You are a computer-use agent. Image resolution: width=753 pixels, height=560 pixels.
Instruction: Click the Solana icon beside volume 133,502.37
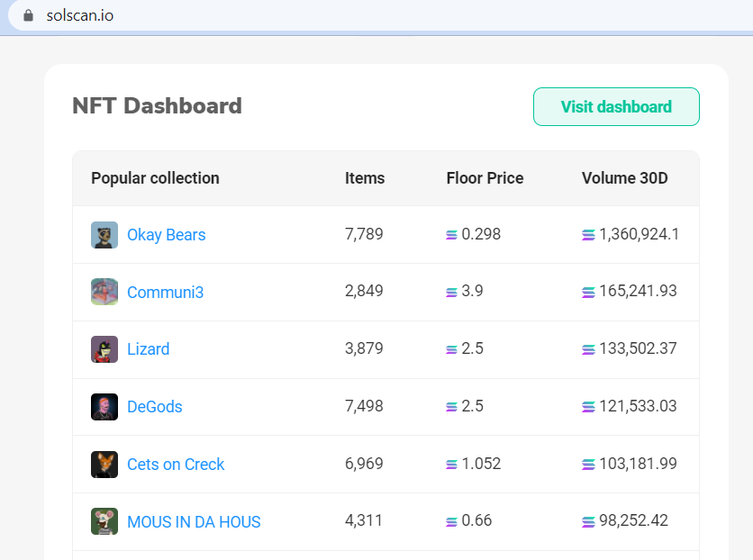tap(588, 349)
